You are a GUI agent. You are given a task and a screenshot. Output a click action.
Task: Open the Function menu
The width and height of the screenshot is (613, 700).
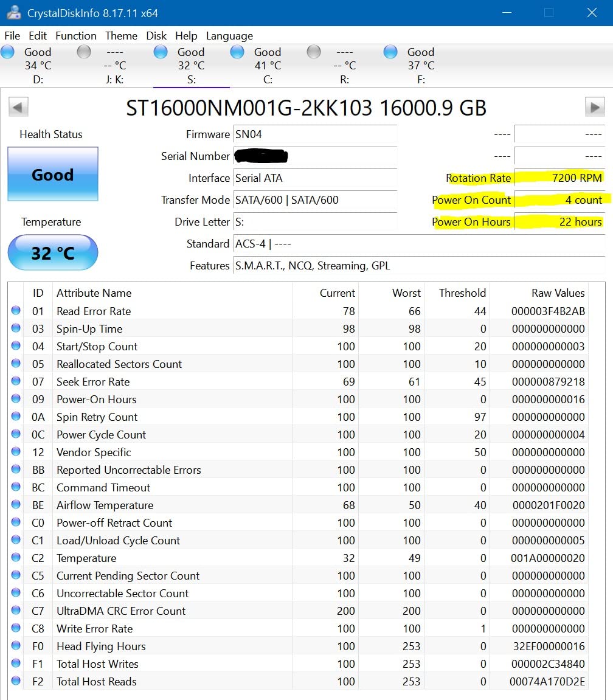pyautogui.click(x=76, y=36)
